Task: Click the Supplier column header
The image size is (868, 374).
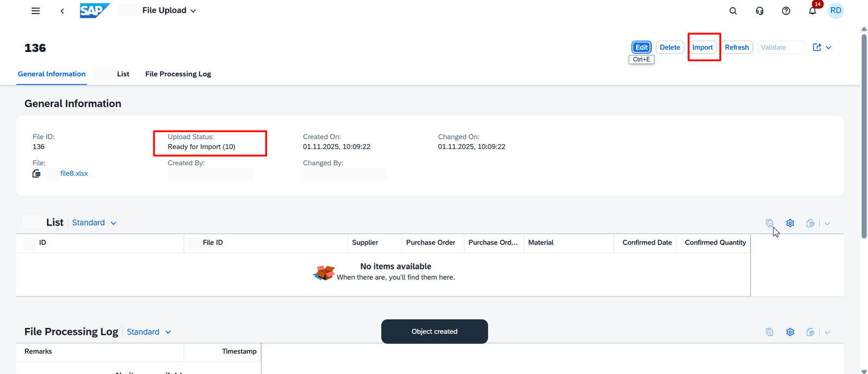Action: (365, 243)
